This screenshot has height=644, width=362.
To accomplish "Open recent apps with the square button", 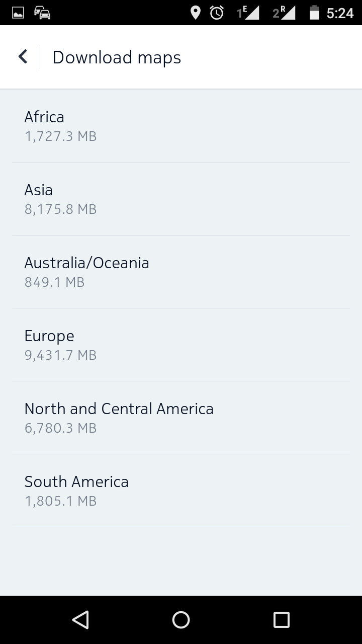I will [281, 620].
